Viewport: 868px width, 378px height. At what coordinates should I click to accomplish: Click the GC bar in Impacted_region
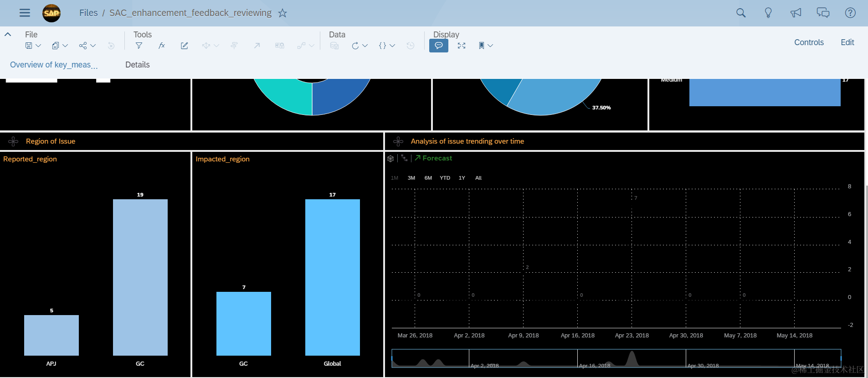(244, 324)
